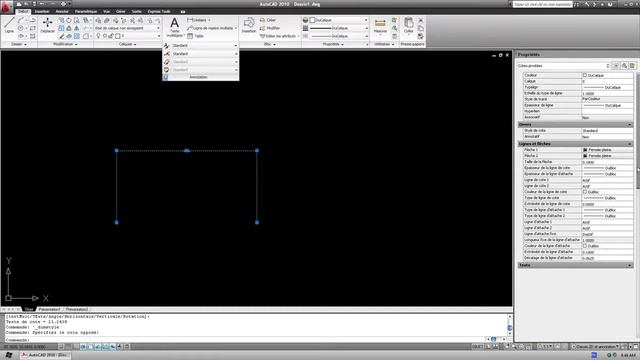Click the cut icon in Presse-papiers panel
Viewport: 640px width, 360px height.
pos(421,20)
